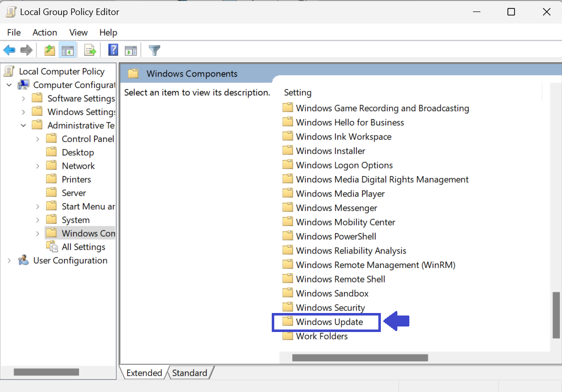Toggle the Show/Hide Console Tree icon
This screenshot has height=392, width=562.
(x=67, y=50)
